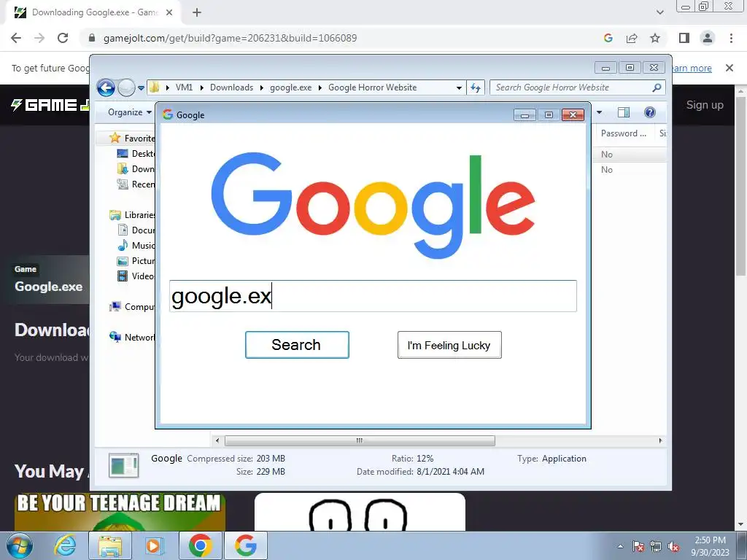747x560 pixels.
Task: Open the Organize menu in Explorer
Action: (129, 112)
